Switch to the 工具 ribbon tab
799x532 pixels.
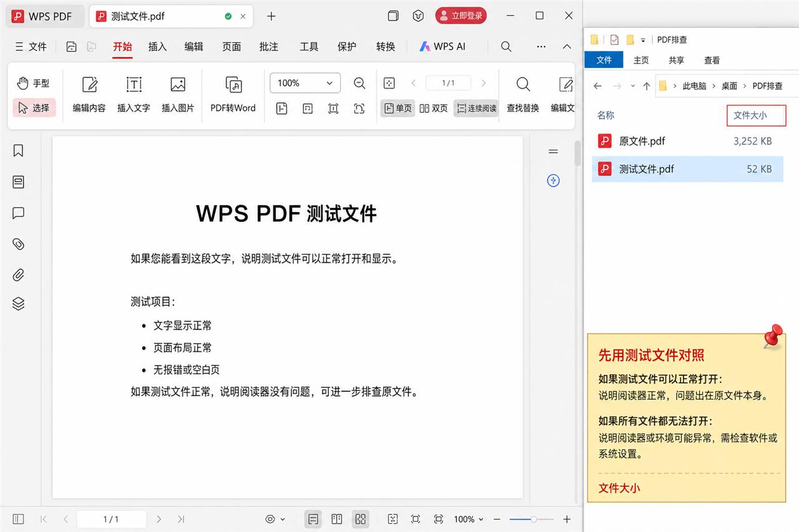pyautogui.click(x=309, y=47)
